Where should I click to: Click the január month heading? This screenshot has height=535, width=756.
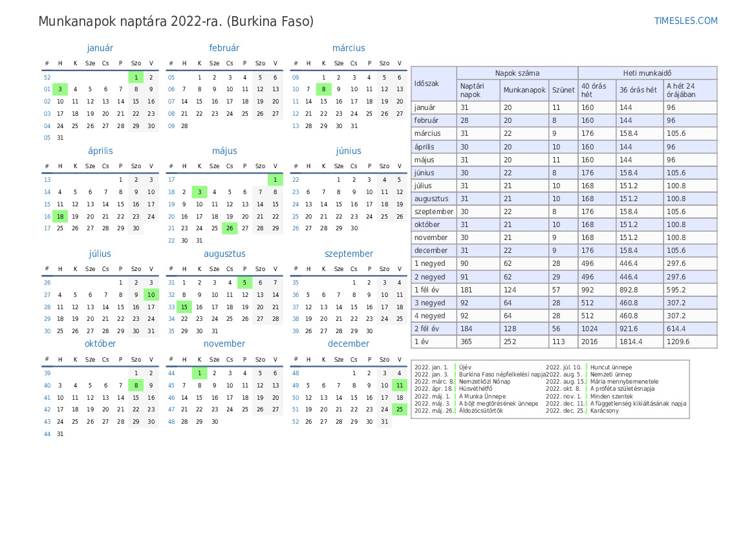click(100, 48)
